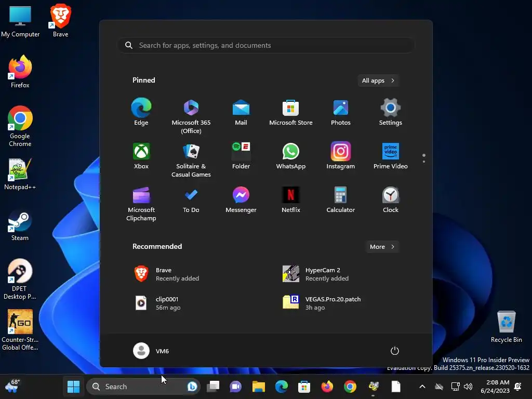Click the Start menu search field
The height and width of the screenshot is (399, 532).
pyautogui.click(x=266, y=45)
